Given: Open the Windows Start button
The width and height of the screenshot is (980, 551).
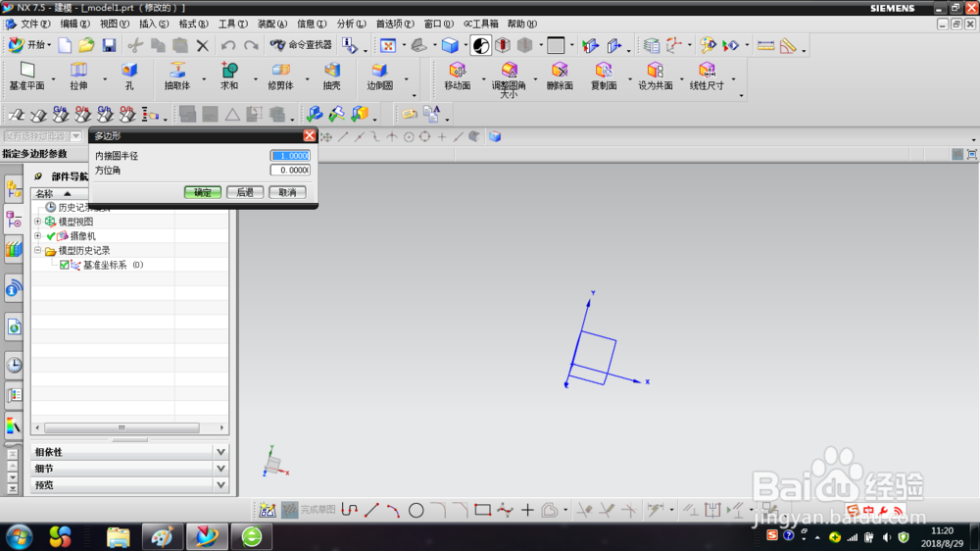Looking at the screenshot, I should [20, 536].
